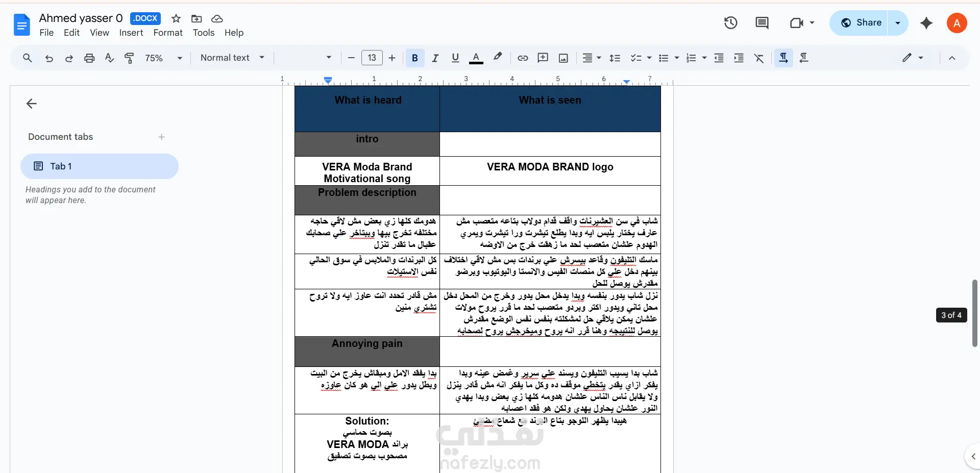This screenshot has width=980, height=473.
Task: Decrease the indent
Action: click(719, 58)
